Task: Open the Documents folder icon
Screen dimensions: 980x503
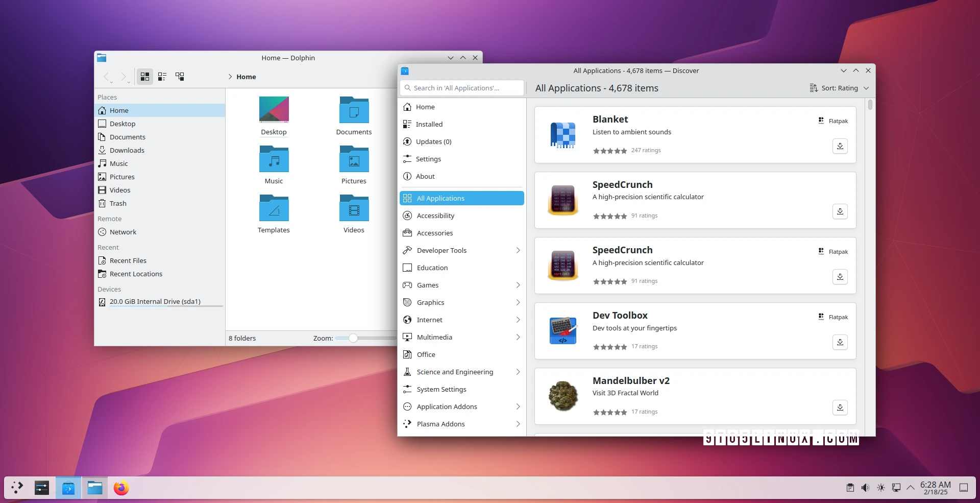Action: click(x=354, y=111)
